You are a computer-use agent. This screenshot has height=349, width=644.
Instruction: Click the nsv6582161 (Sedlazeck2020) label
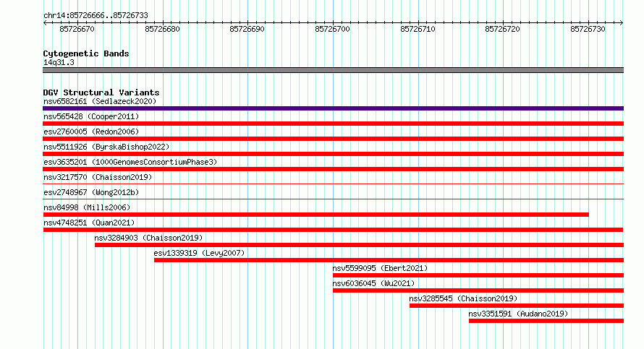click(100, 101)
